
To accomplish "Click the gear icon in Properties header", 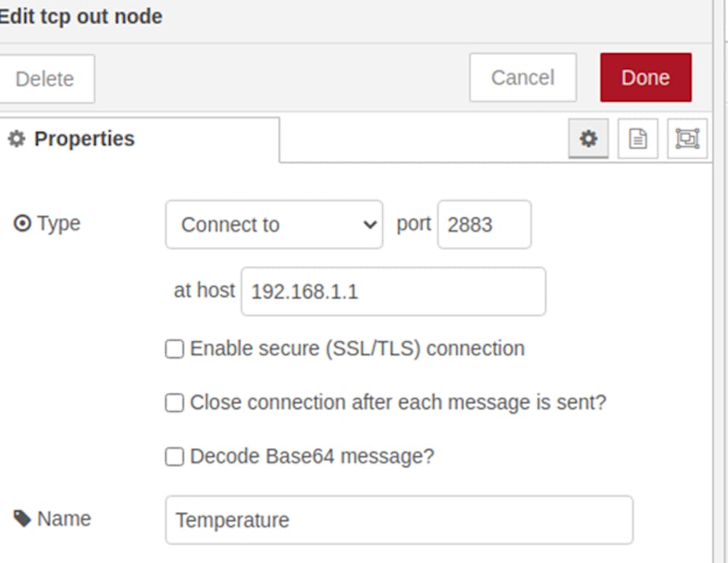I will coord(17,139).
